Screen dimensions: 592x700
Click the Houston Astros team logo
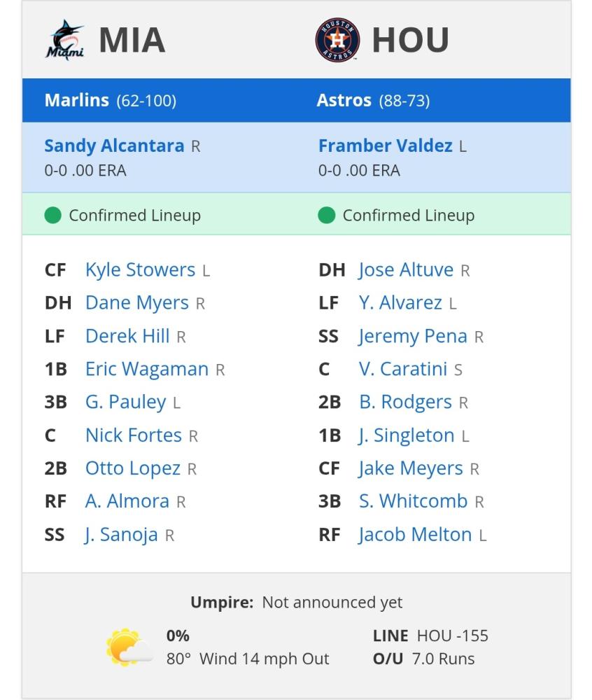(x=337, y=40)
